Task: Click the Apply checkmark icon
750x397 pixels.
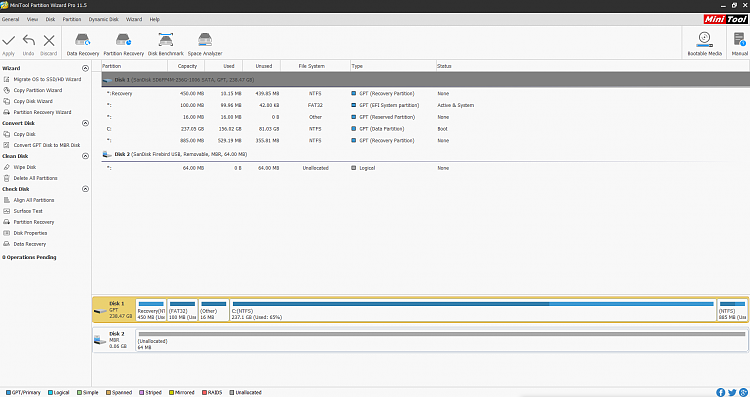Action: point(9,40)
